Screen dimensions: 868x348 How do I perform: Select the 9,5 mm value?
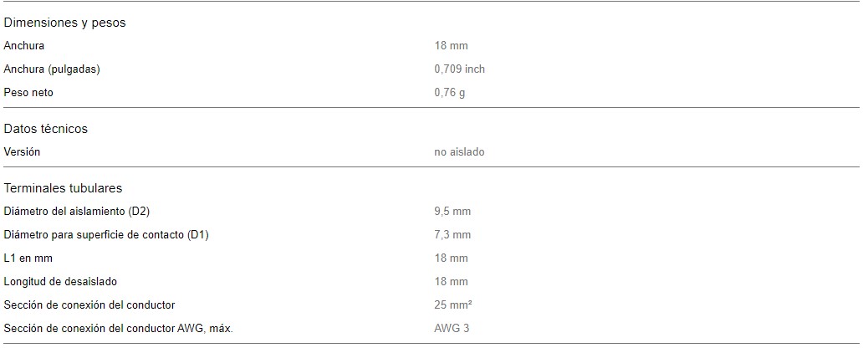point(452,211)
